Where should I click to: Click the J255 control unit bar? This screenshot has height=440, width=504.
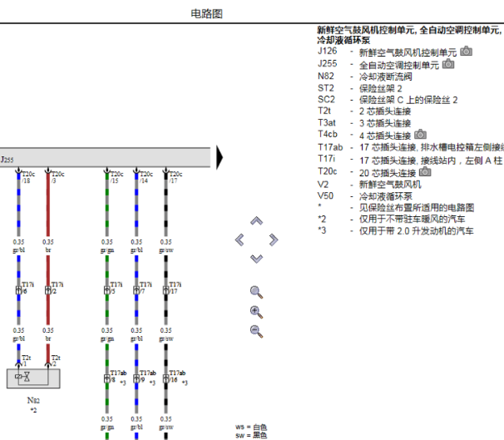(105, 157)
